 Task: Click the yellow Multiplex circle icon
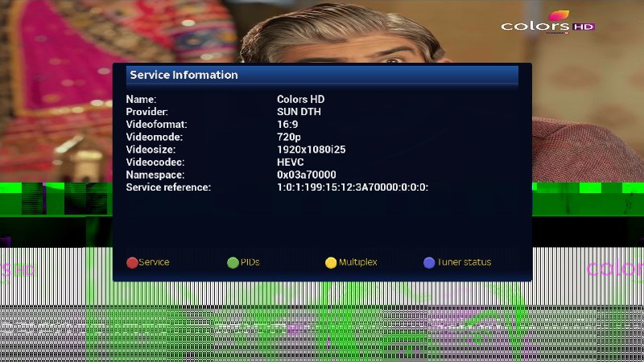pyautogui.click(x=331, y=263)
